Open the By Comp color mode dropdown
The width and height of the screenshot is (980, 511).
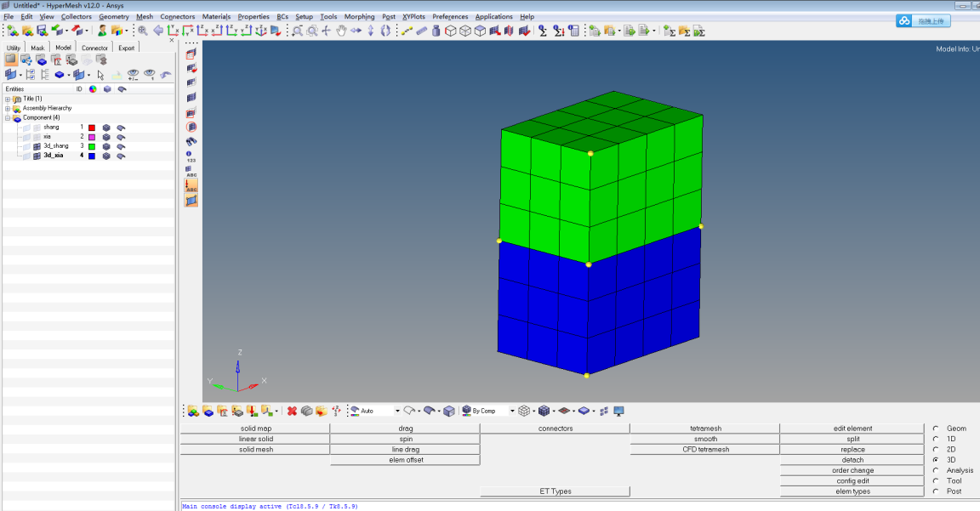512,411
